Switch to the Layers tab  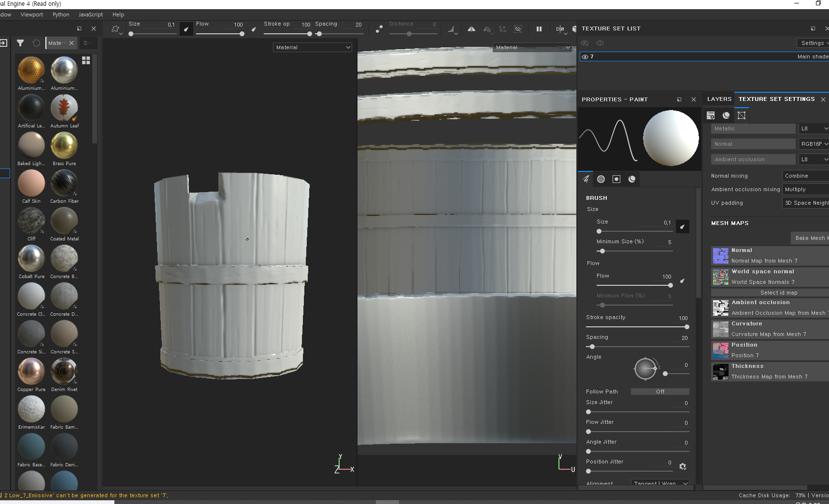(719, 99)
